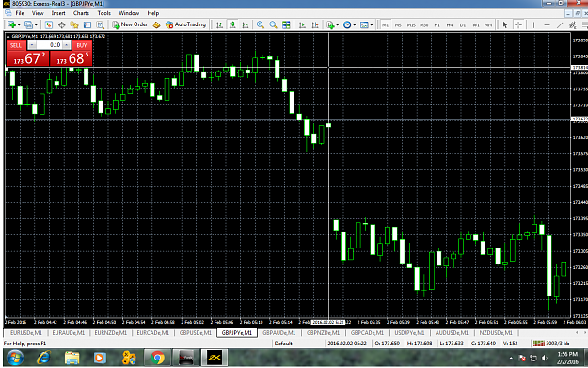588x368 pixels.
Task: Click the 173.68 buy price box
Action: (x=71, y=58)
